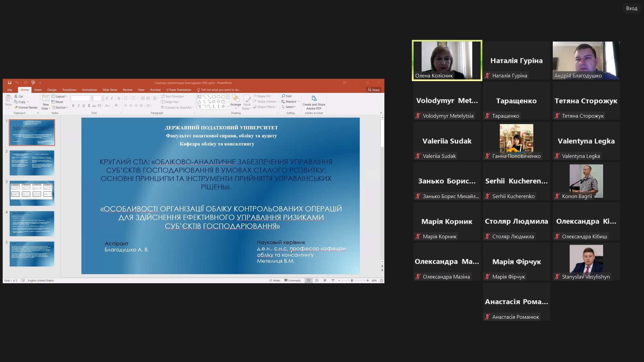This screenshot has width=644, height=362.
Task: Open the Section dropdown
Action: click(60, 108)
